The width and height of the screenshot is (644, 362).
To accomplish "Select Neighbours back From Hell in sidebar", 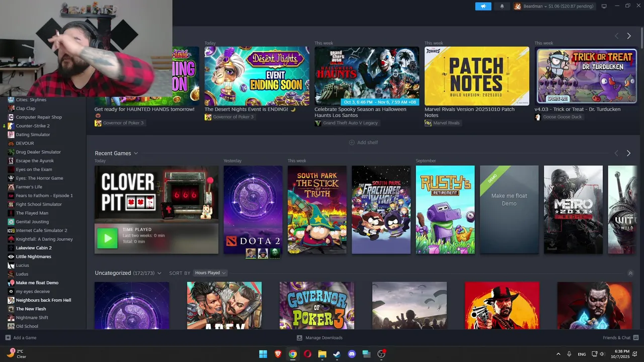I will 43,300.
